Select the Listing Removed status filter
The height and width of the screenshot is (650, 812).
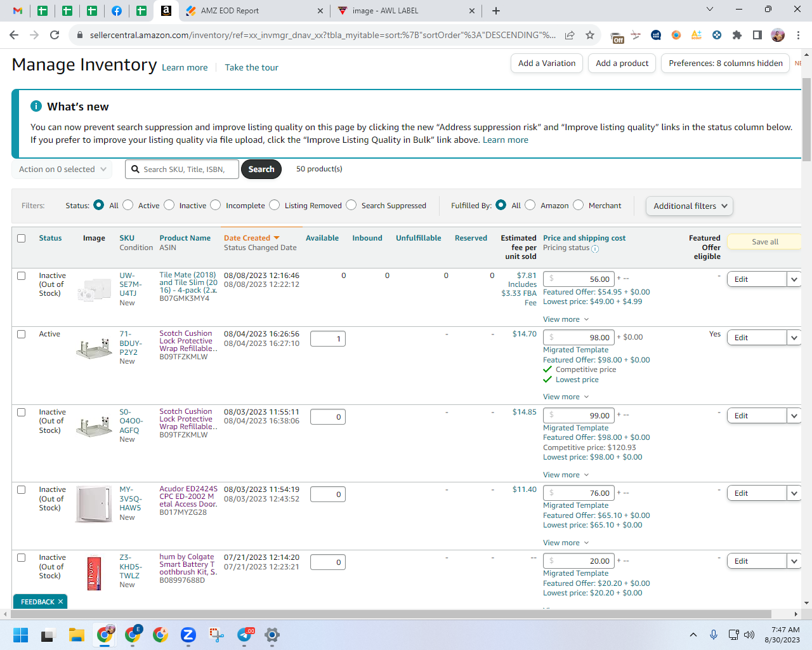(x=275, y=205)
